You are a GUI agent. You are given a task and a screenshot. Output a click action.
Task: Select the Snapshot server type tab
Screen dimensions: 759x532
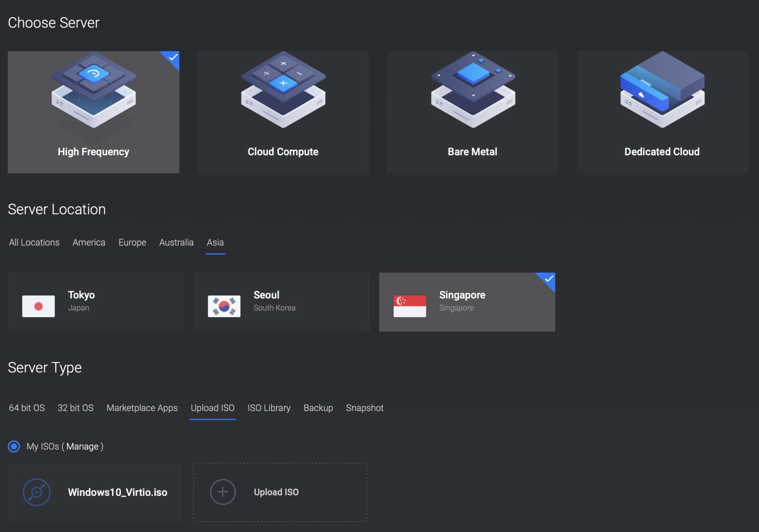[365, 408]
